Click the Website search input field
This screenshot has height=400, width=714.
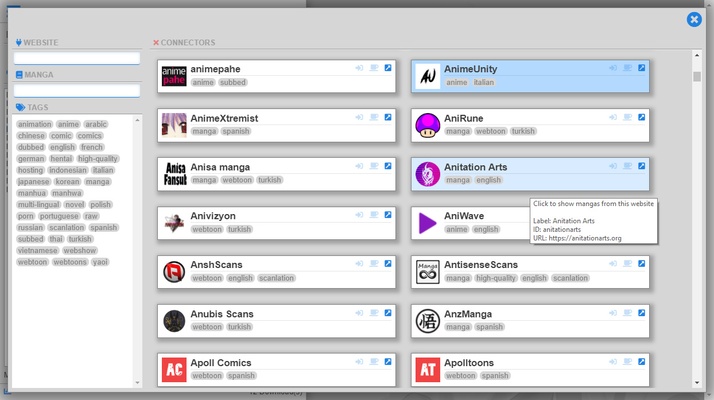click(77, 58)
